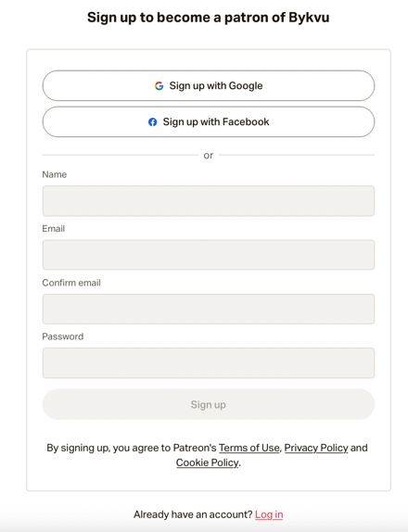The height and width of the screenshot is (532, 408).
Task: Open the Privacy Policy link
Action: point(316,448)
